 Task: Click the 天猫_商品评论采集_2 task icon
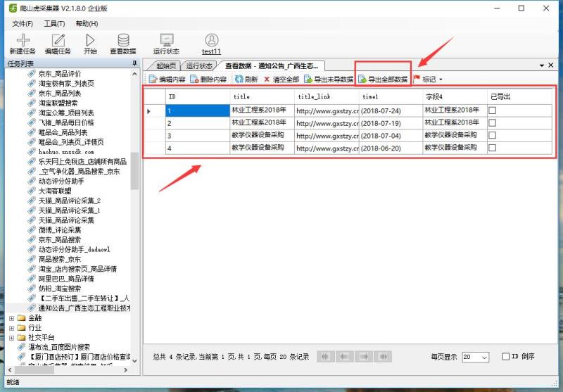(x=32, y=201)
